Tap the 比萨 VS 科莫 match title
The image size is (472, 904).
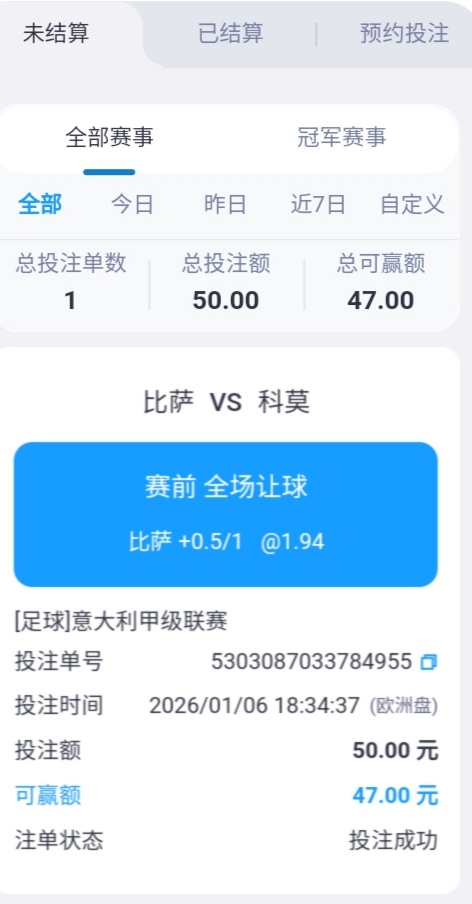click(226, 402)
